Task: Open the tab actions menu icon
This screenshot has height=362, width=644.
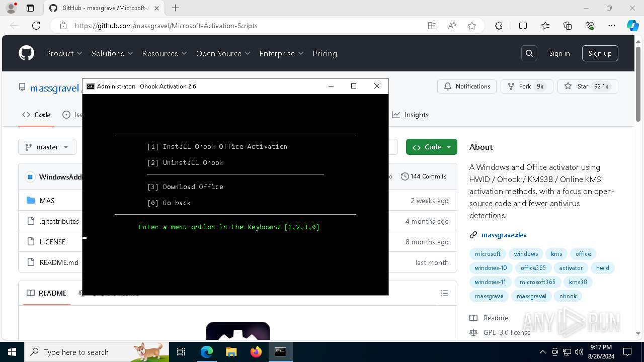Action: click(30, 8)
